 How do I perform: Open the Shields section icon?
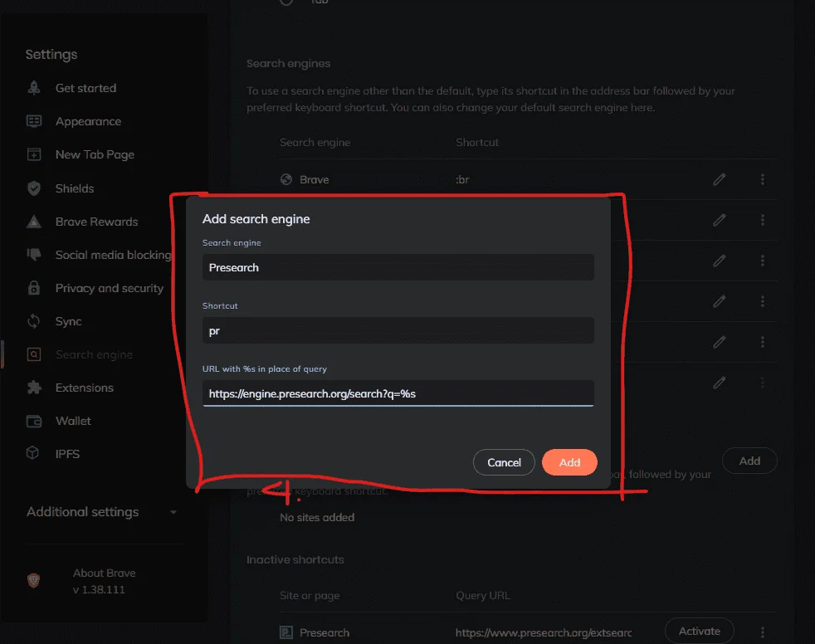point(34,188)
